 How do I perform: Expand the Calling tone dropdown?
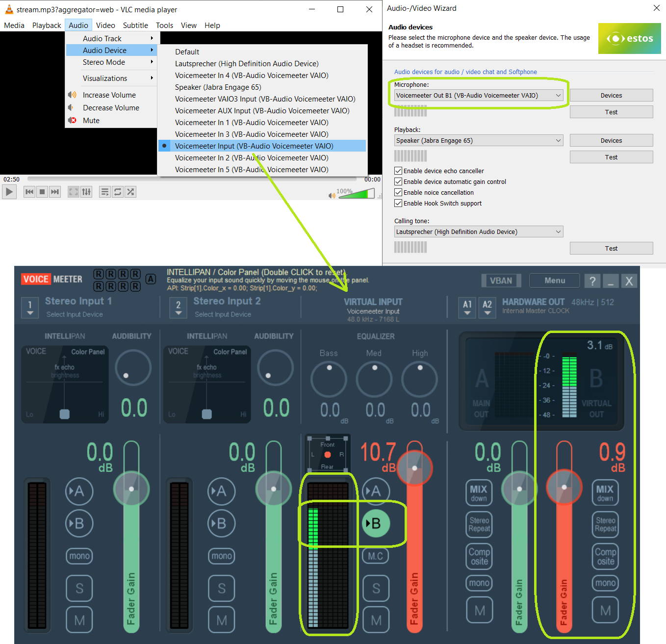(x=478, y=232)
